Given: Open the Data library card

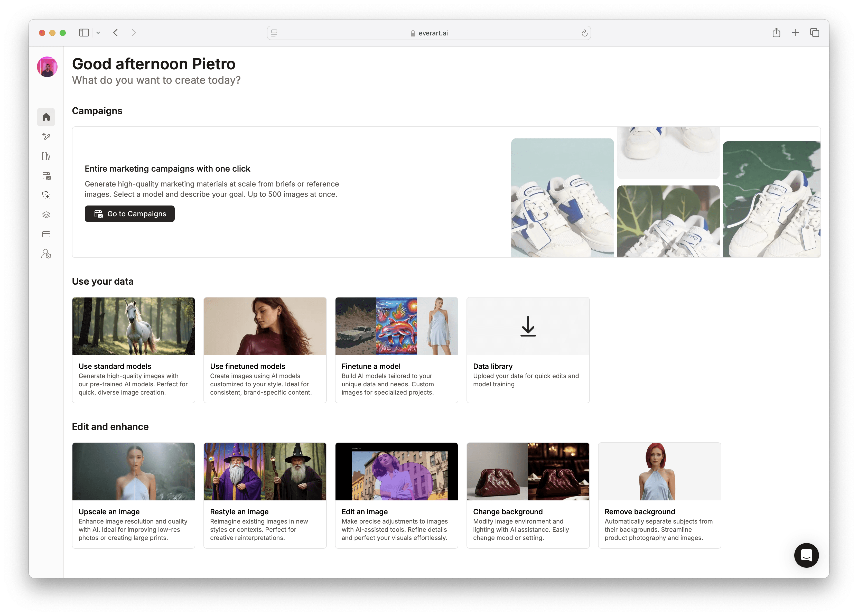Looking at the screenshot, I should [x=528, y=350].
